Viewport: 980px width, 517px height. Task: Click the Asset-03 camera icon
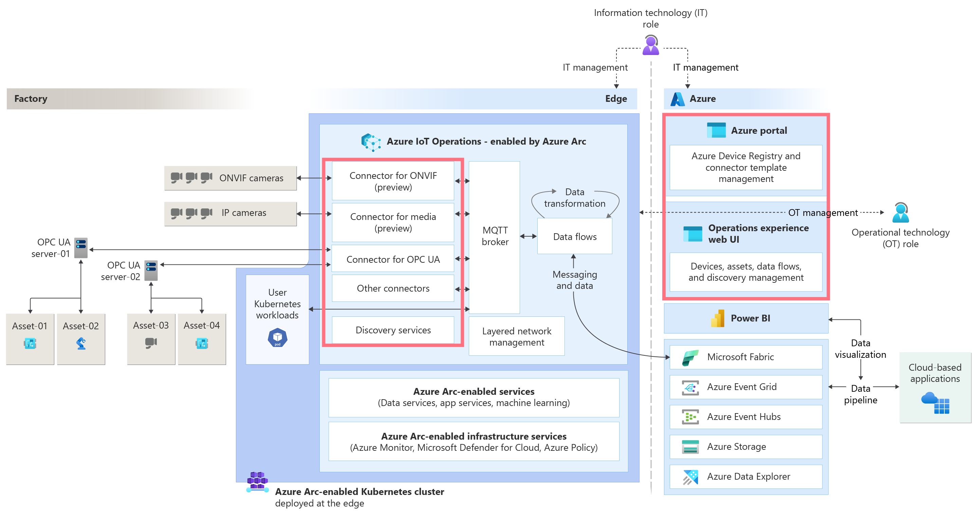(151, 343)
